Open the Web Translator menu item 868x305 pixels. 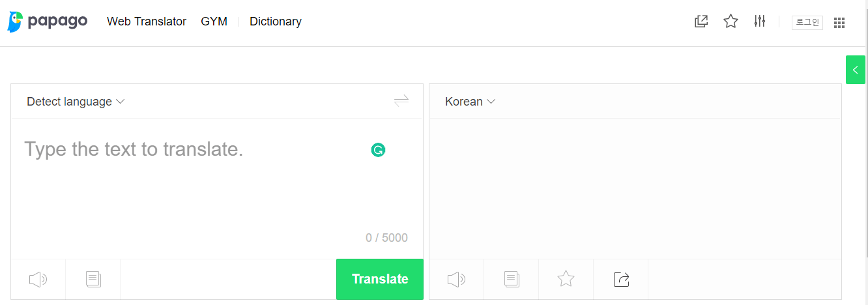(147, 22)
